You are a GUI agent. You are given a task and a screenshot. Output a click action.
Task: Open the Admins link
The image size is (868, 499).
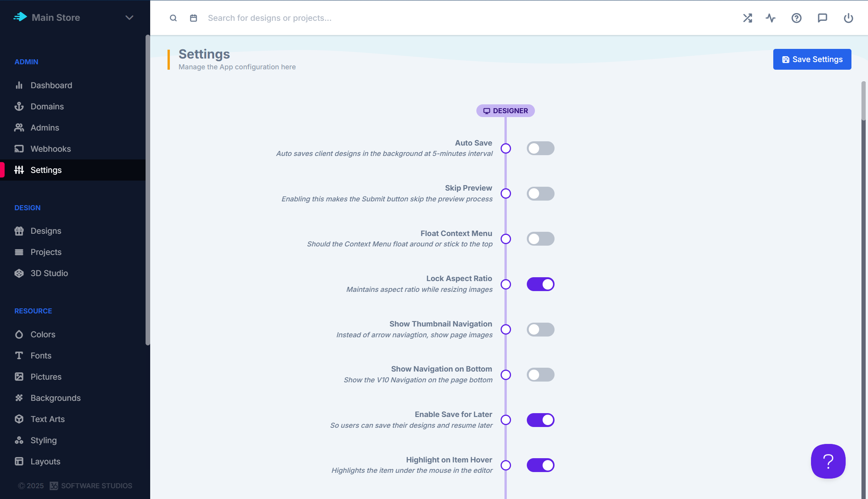[73, 127]
